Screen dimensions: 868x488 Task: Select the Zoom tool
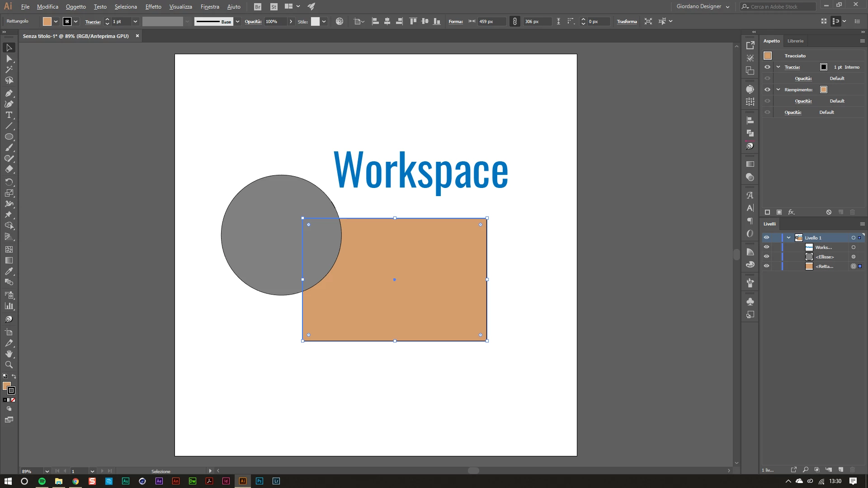pos(9,365)
